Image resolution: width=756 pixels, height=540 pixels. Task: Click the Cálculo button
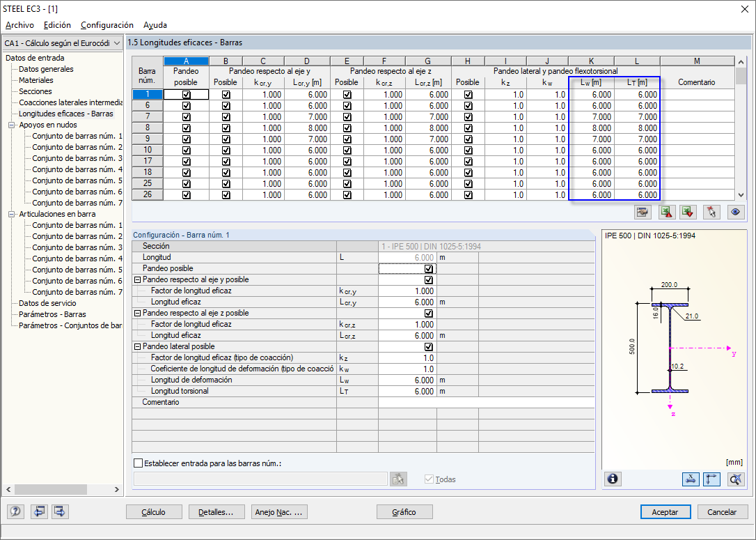point(153,512)
